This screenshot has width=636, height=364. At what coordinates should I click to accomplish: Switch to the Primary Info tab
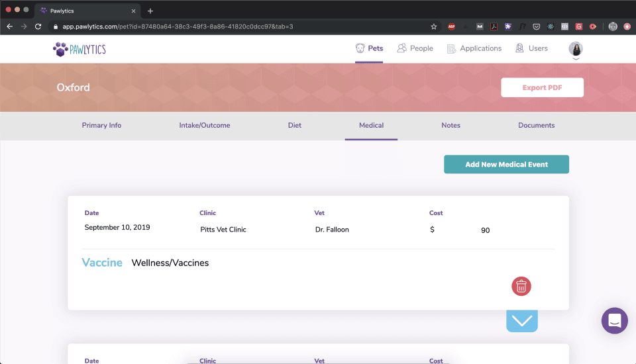101,125
